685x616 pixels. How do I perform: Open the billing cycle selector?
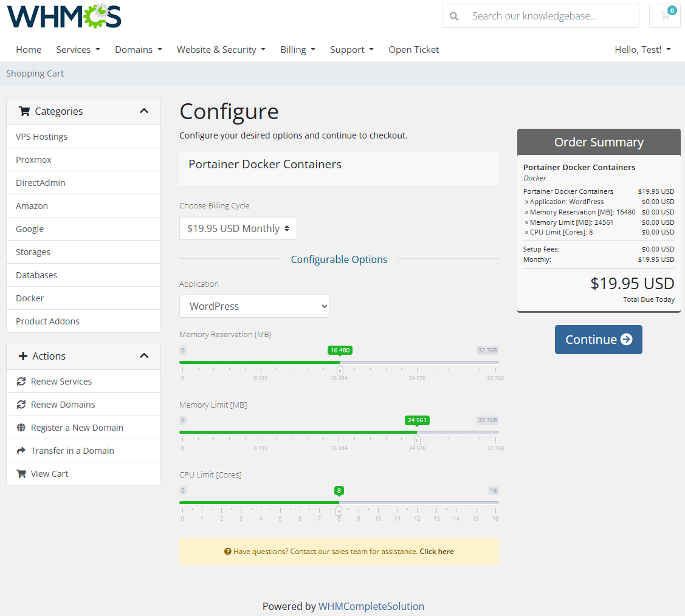tap(238, 228)
